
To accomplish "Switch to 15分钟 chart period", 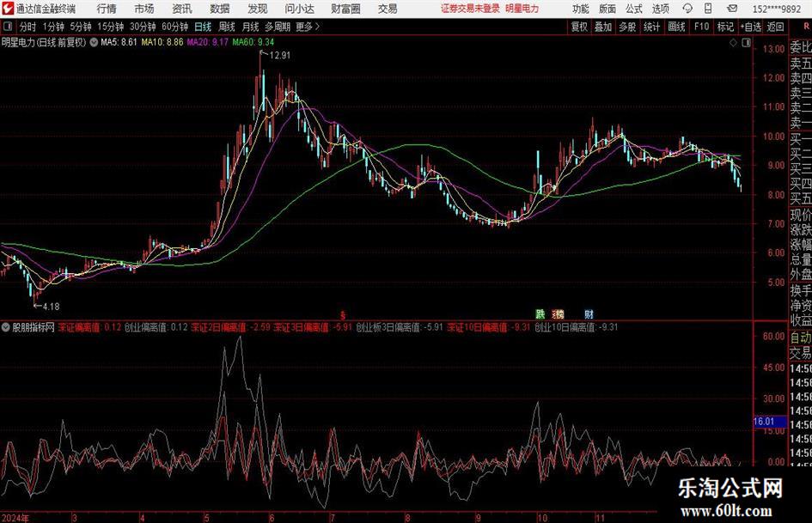I will click(111, 27).
